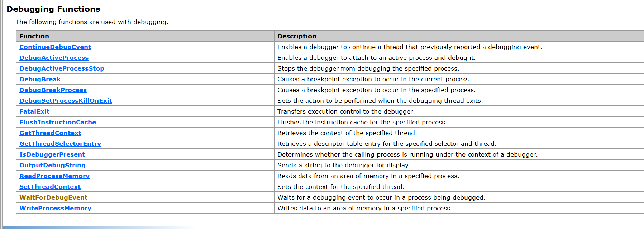Go to the FlushInstructionCache link
The height and width of the screenshot is (229, 644).
[x=58, y=122]
